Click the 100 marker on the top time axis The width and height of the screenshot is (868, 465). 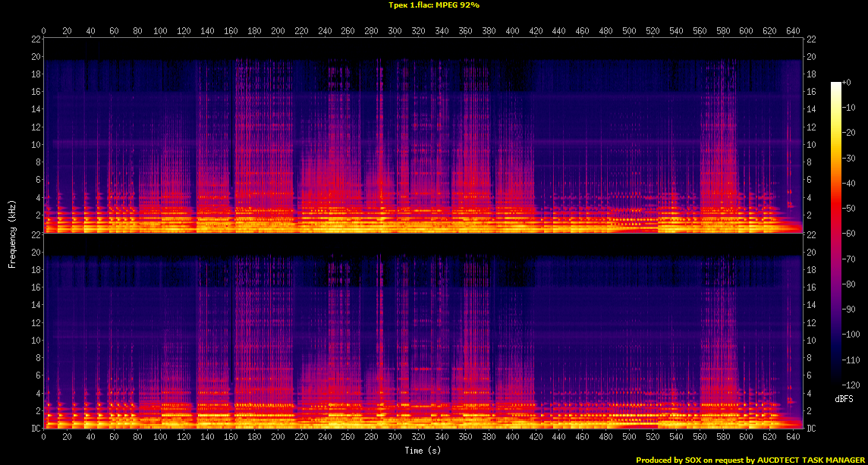click(x=160, y=30)
